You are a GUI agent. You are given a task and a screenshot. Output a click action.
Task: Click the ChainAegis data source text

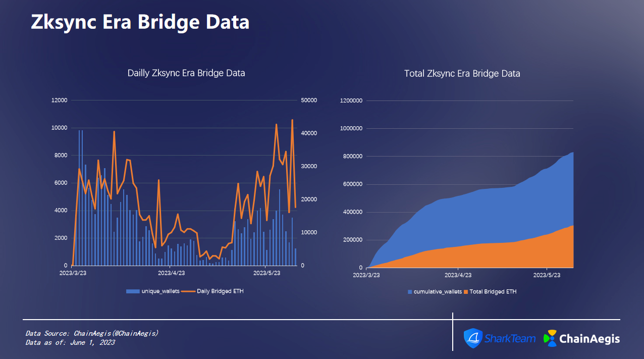pyautogui.click(x=92, y=334)
